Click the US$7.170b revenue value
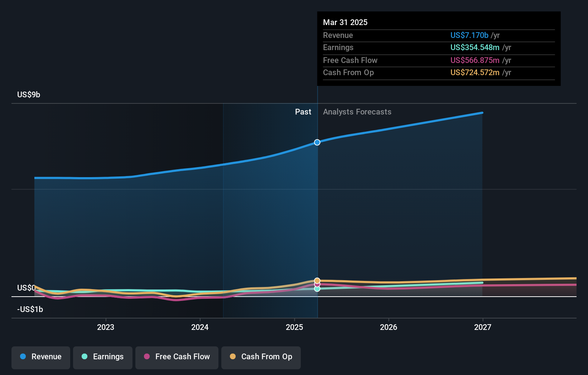The height and width of the screenshot is (375, 588). (469, 35)
